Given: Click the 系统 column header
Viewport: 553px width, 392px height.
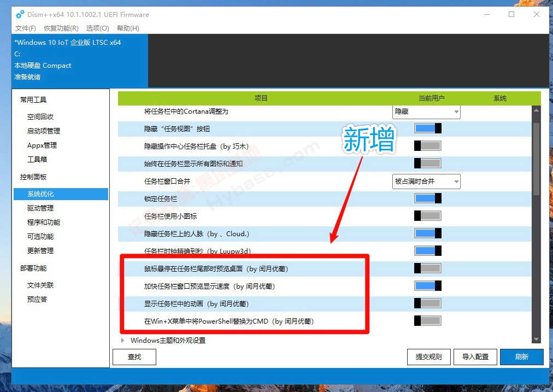Looking at the screenshot, I should click(x=500, y=98).
